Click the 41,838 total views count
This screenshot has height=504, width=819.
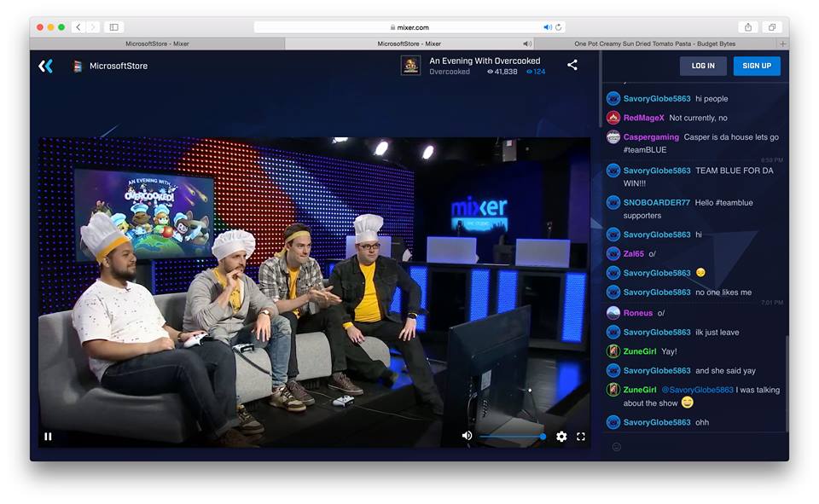pyautogui.click(x=502, y=72)
